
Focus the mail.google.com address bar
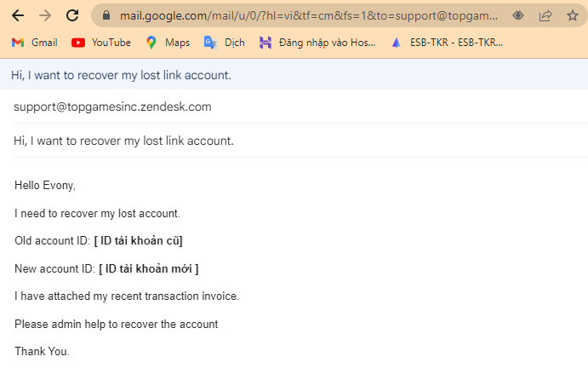click(x=306, y=15)
